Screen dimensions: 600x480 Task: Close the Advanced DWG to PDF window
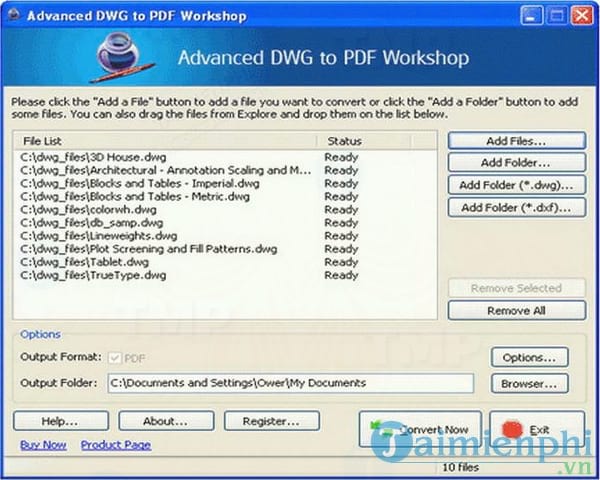coord(582,16)
